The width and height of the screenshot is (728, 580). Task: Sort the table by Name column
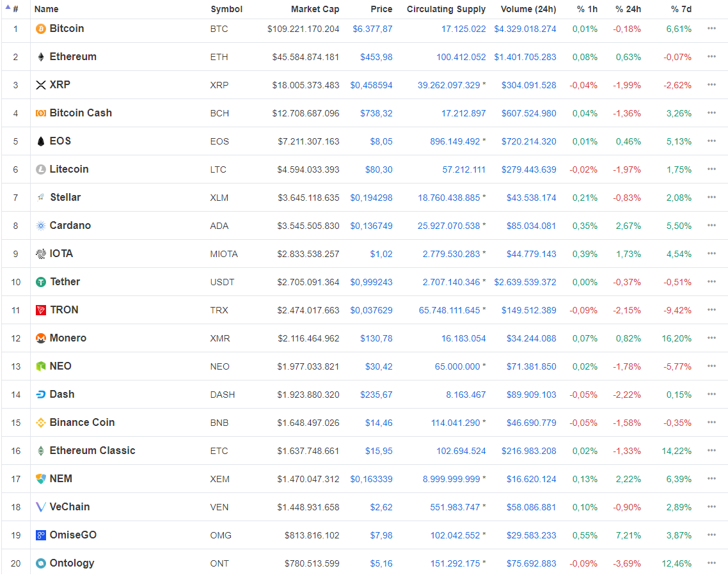47,10
